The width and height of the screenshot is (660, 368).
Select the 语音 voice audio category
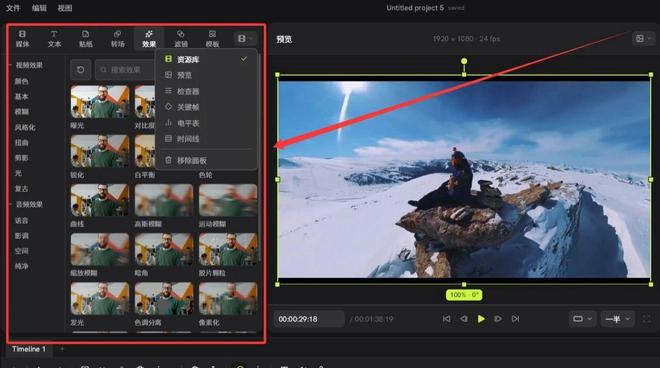(21, 221)
